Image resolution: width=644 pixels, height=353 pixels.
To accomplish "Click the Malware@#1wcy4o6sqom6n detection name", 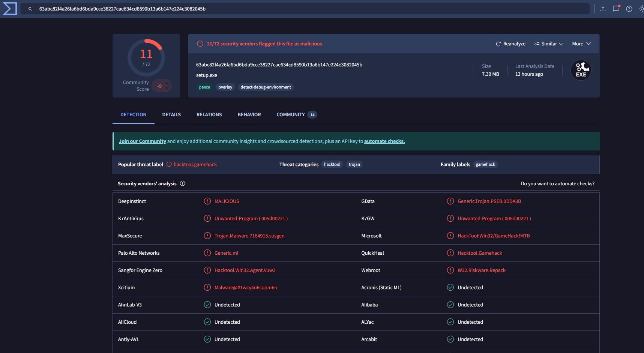I will click(246, 288).
